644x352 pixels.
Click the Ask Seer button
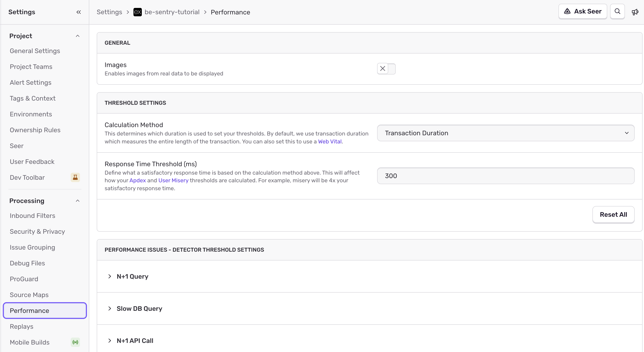582,11
